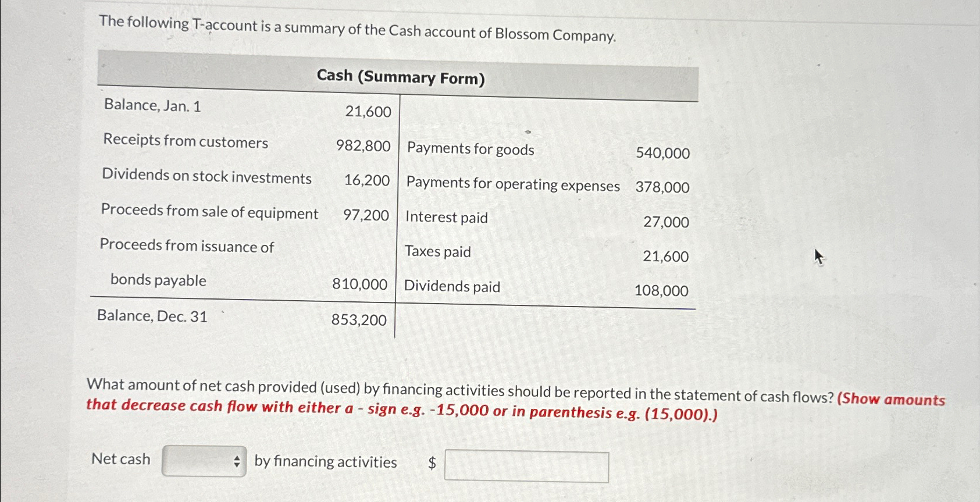Click the Interest paid amount of 27,000
The image size is (980, 502).
click(665, 222)
